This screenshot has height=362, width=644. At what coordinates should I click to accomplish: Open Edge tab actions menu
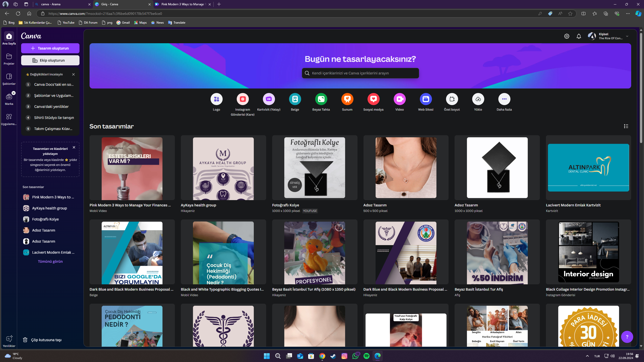(26, 4)
